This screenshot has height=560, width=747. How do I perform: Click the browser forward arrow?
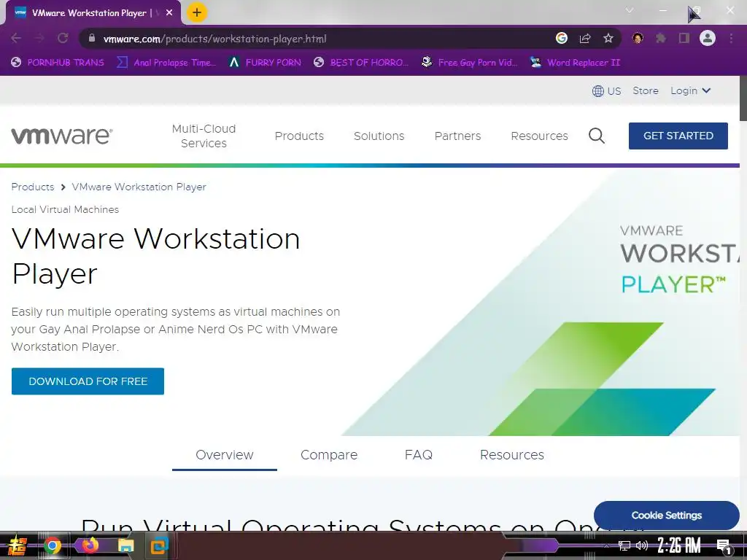click(x=39, y=38)
